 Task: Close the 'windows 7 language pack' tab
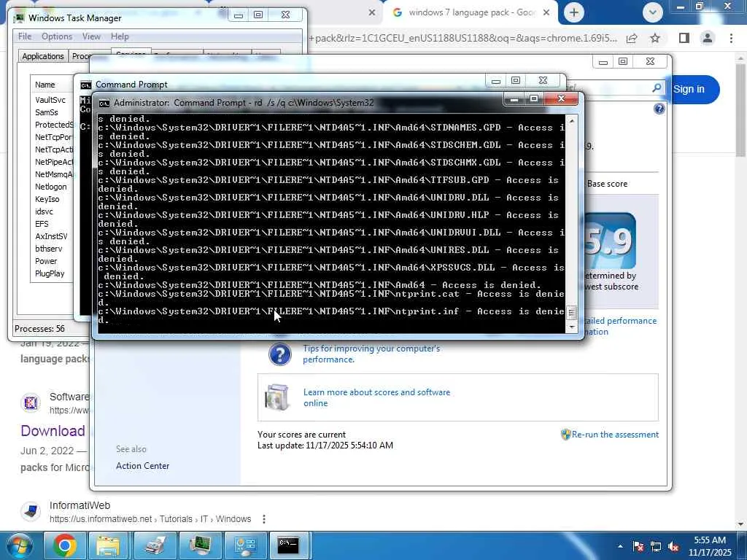tap(546, 13)
